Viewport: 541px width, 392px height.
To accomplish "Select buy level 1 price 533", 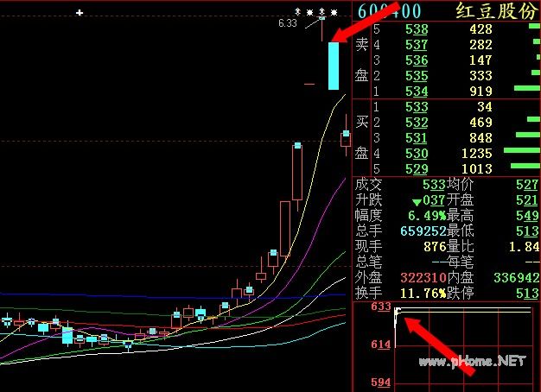I will pyautogui.click(x=417, y=107).
